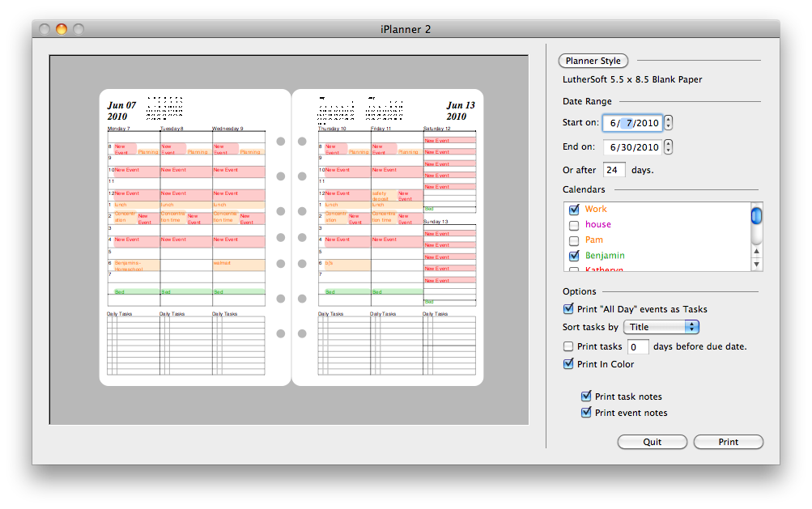This screenshot has width=812, height=509.
Task: Click the days before due date field
Action: (638, 347)
